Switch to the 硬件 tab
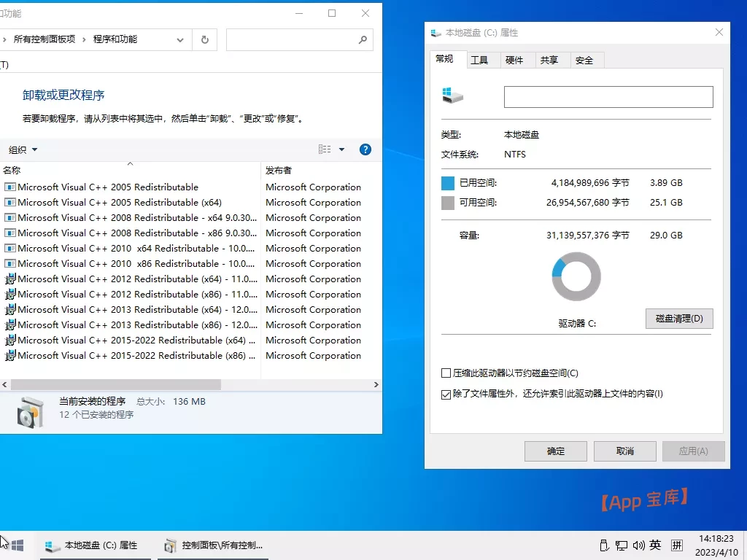747x560 pixels. [516, 60]
